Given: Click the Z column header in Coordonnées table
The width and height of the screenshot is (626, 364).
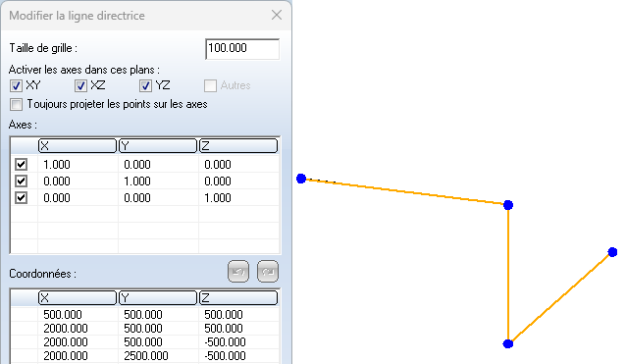Looking at the screenshot, I should 238,297.
